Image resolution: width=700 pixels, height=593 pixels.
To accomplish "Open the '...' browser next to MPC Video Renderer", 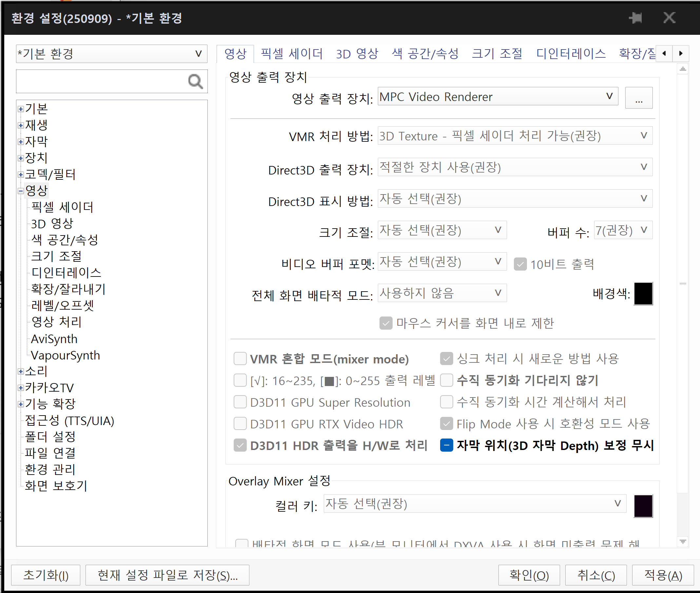I will tap(638, 98).
